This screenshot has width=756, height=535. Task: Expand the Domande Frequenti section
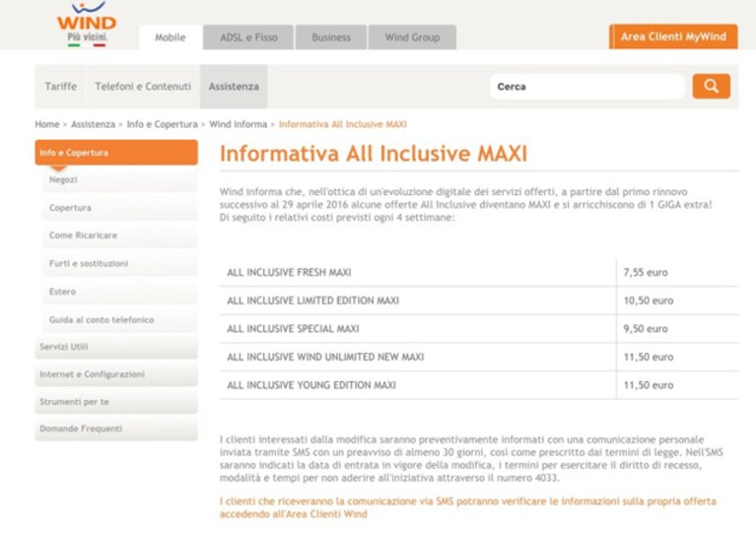click(116, 429)
